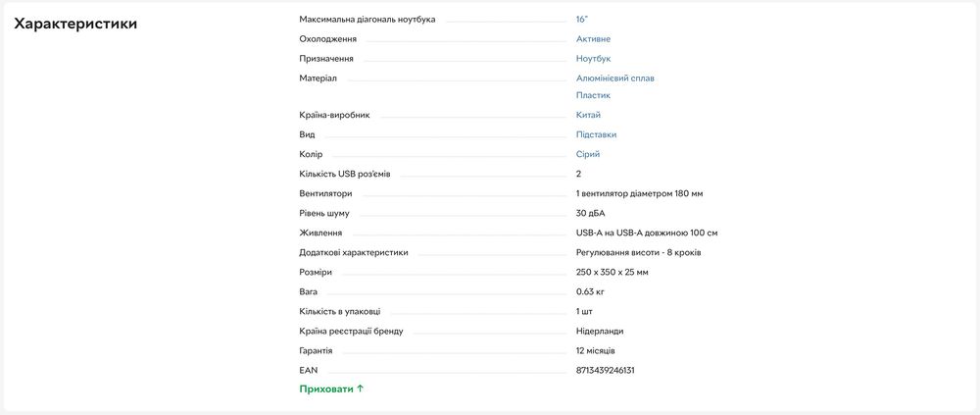Click the fan spec 1 вентилятор діаметром 180 мм

[639, 194]
